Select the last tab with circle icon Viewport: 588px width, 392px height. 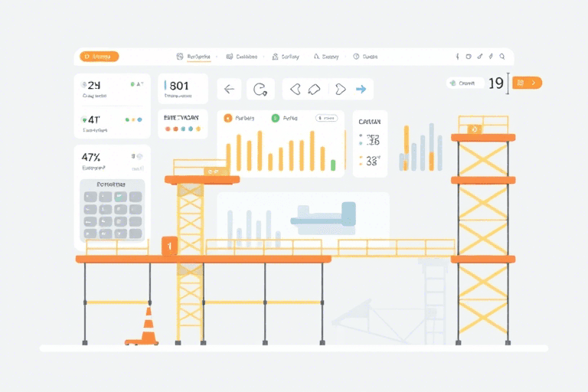(365, 57)
